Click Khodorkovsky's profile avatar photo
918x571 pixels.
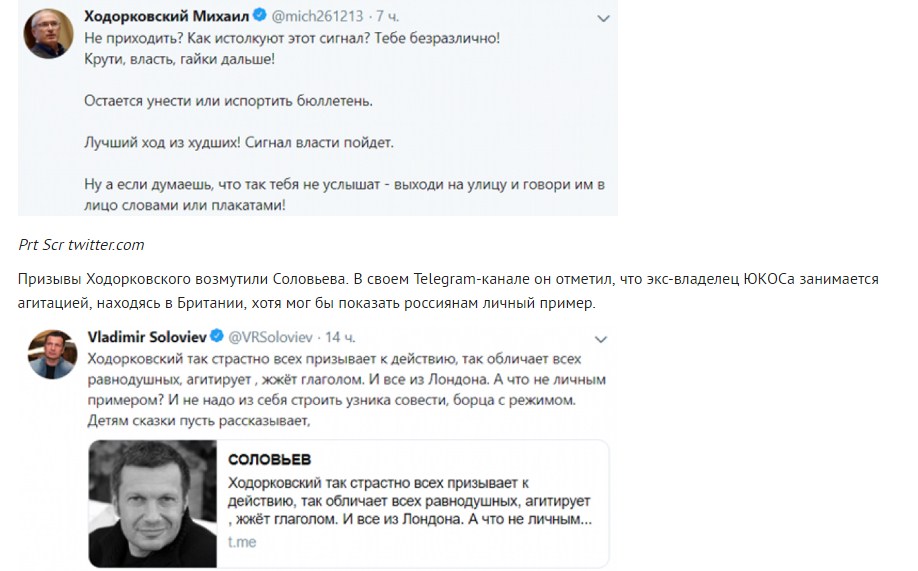(x=49, y=33)
